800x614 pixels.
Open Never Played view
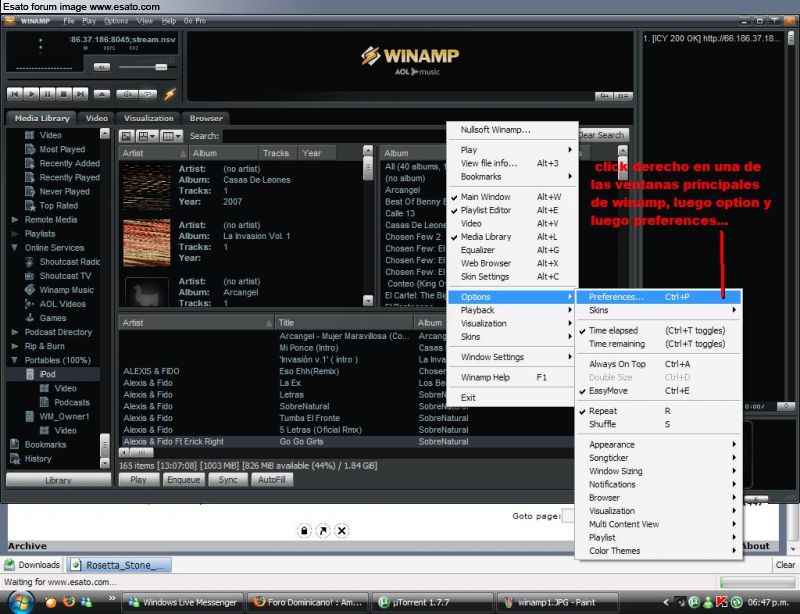(64, 191)
